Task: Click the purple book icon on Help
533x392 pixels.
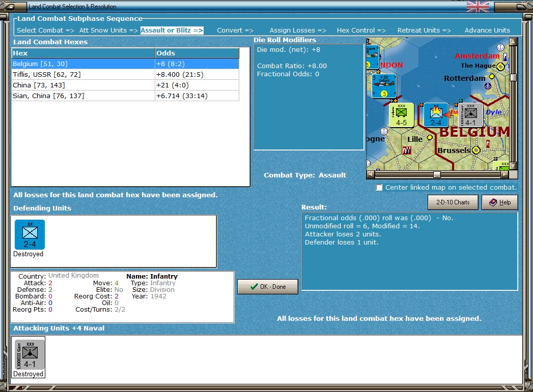Action: (493, 202)
